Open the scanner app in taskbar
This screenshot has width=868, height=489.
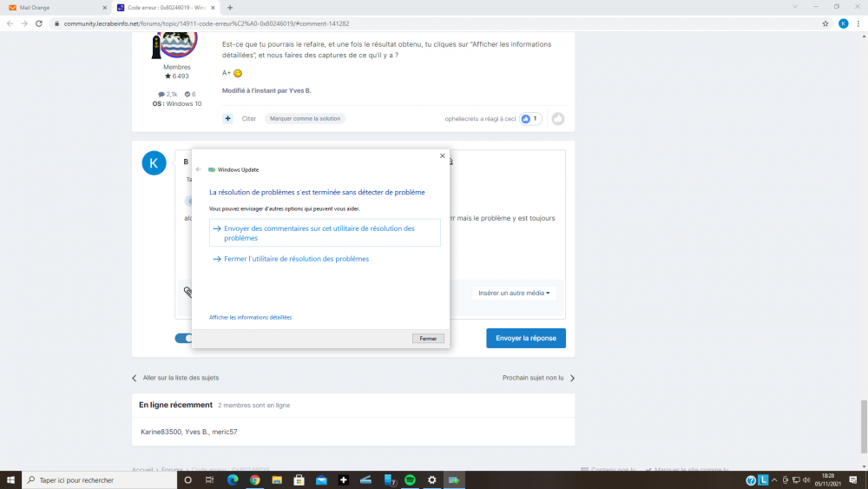(x=365, y=479)
